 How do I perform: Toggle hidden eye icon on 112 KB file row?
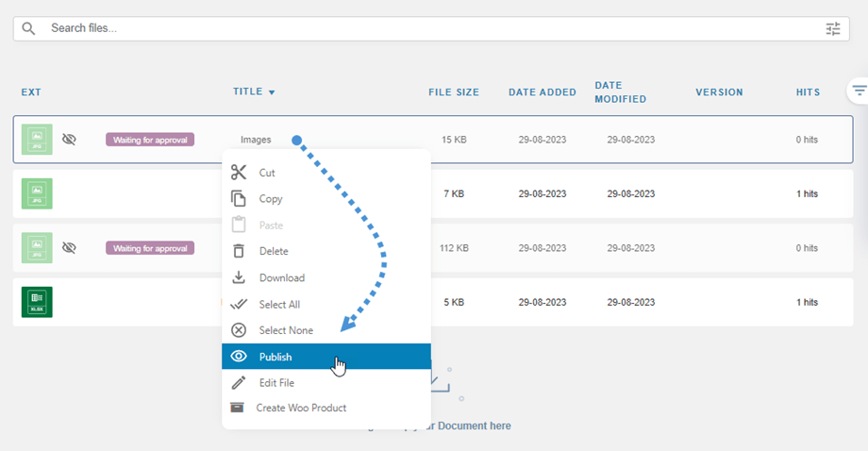click(x=69, y=247)
